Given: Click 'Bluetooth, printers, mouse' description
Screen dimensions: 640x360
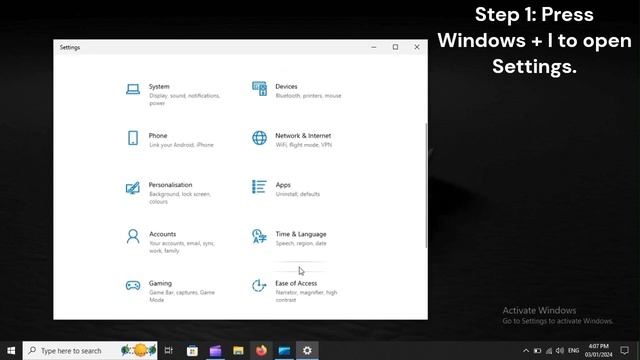Looking at the screenshot, I should (x=308, y=96).
